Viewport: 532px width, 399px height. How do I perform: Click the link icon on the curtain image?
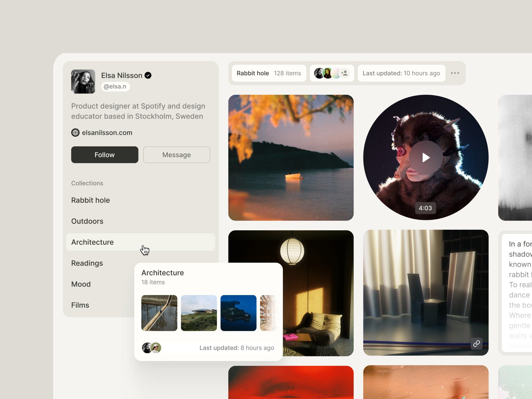click(x=476, y=344)
